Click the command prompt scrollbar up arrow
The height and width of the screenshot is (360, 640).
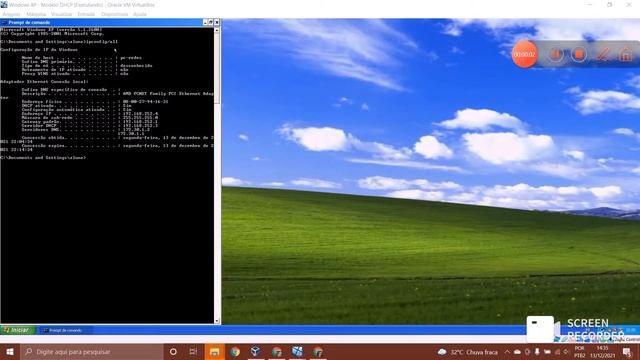click(x=217, y=30)
